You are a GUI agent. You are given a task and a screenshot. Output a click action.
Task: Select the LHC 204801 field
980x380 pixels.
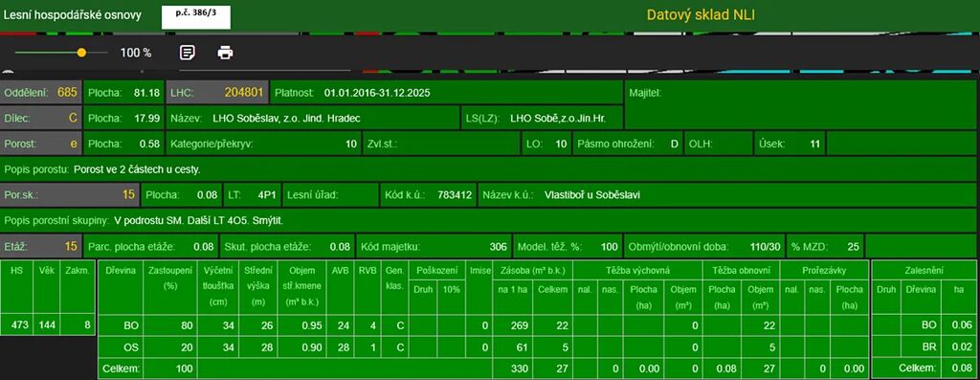point(217,93)
